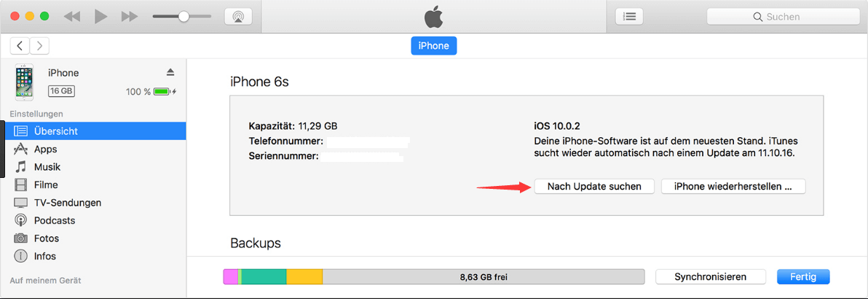Go back with the left chevron
The image size is (868, 299).
point(20,45)
